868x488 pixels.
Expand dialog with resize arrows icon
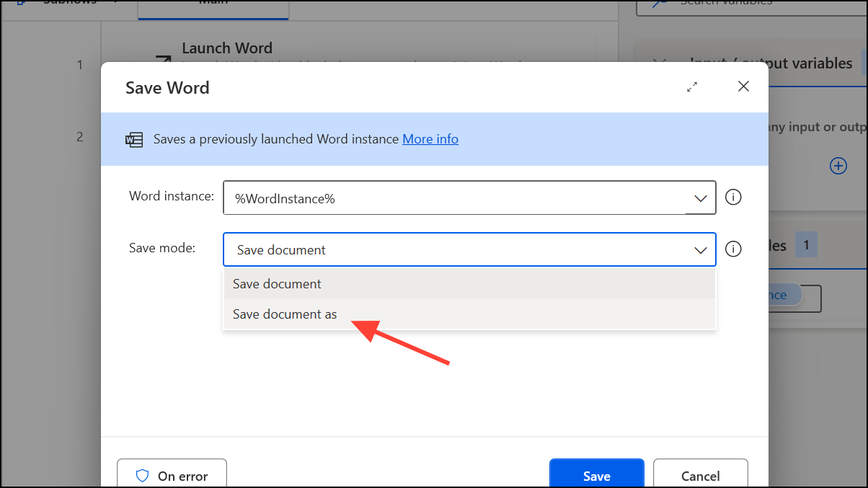pyautogui.click(x=692, y=86)
